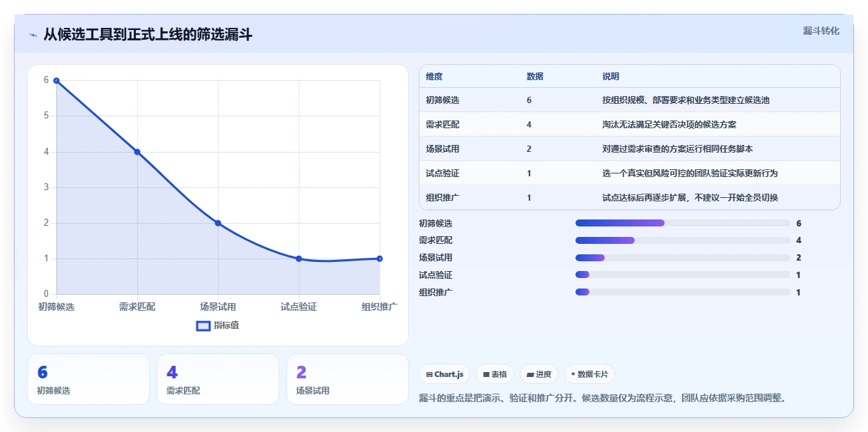Screen dimensions: 868x432
Task: Select the 表格 tag chip
Action: [495, 374]
